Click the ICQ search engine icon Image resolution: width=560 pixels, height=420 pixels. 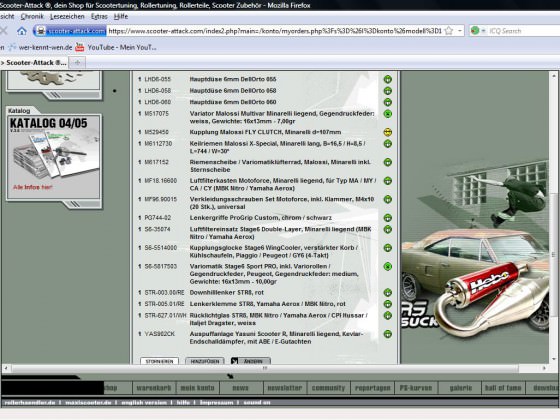point(475,31)
